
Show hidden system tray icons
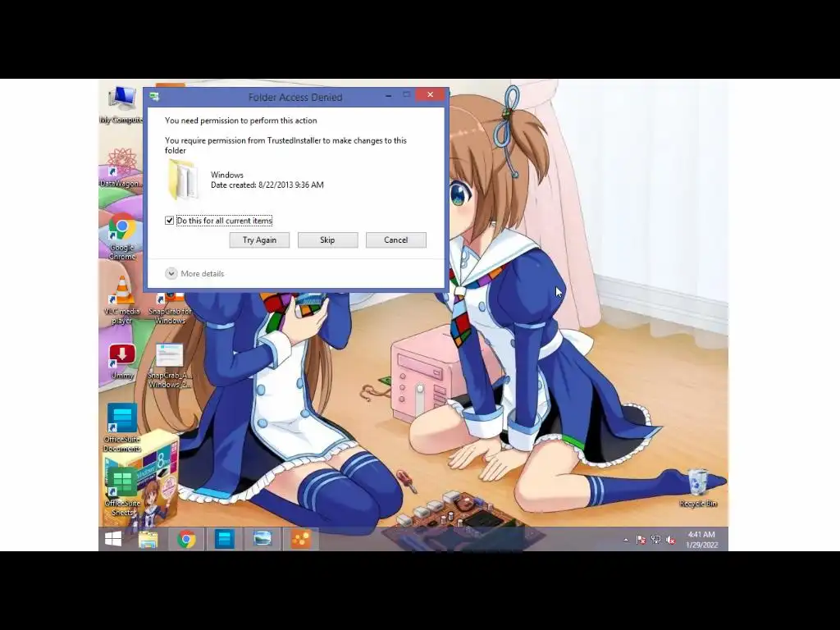(x=626, y=540)
